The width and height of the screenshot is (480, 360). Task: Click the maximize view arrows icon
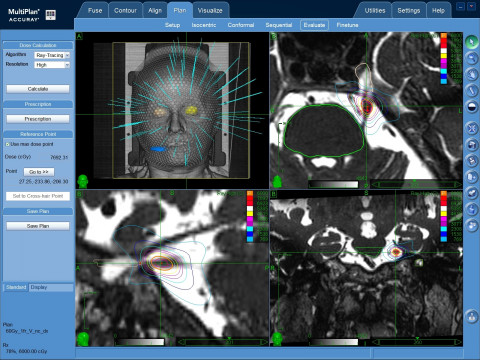pyautogui.click(x=472, y=128)
